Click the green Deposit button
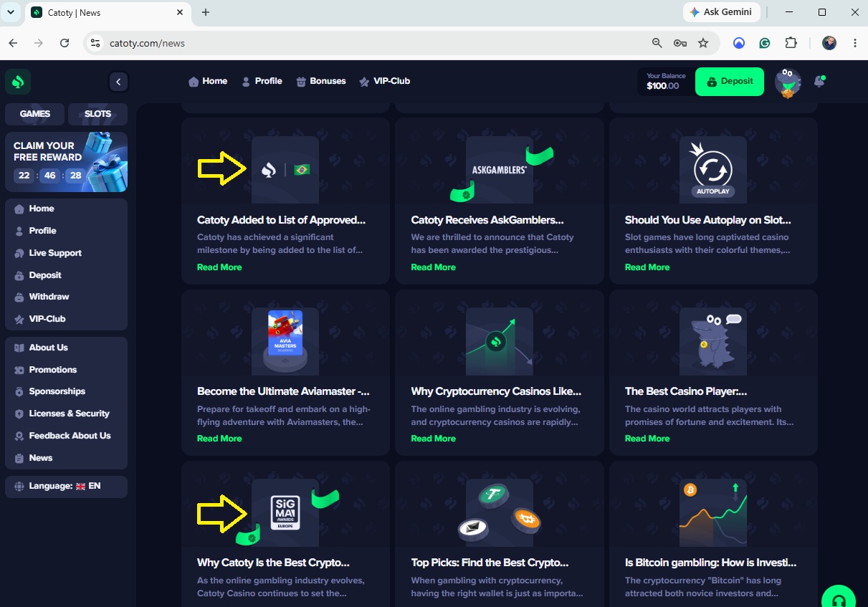 click(x=730, y=82)
